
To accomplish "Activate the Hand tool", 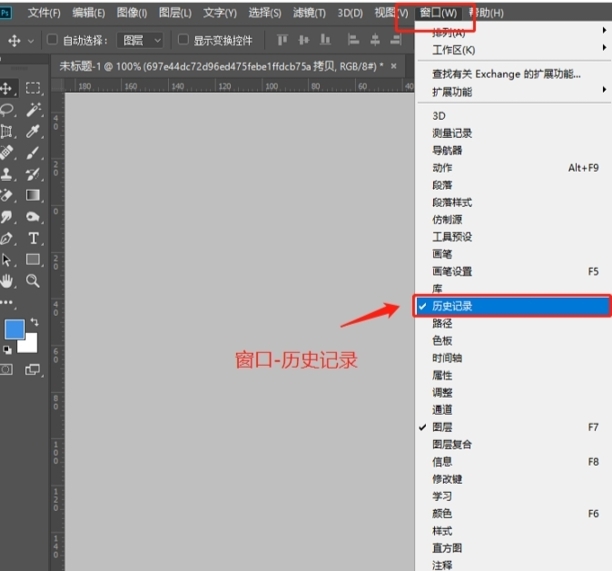I will [x=8, y=281].
